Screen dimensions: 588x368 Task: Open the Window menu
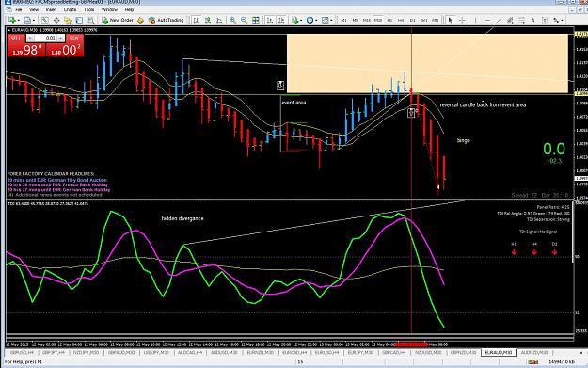point(109,9)
